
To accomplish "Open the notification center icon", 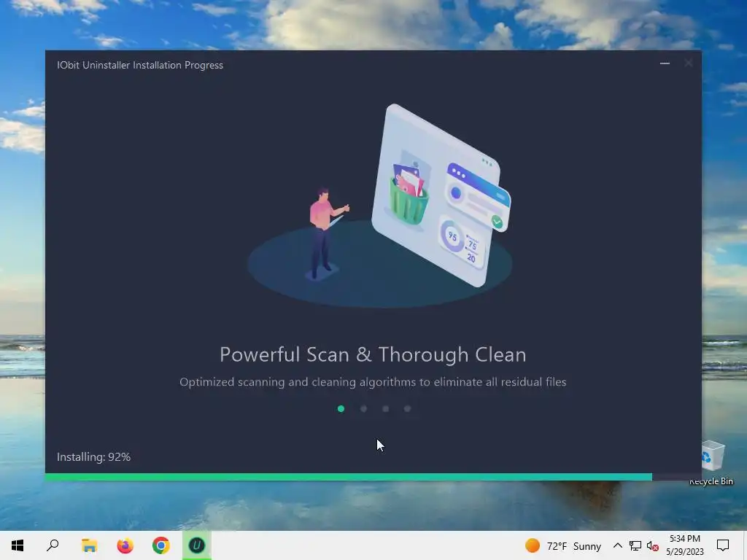I will click(x=723, y=545).
